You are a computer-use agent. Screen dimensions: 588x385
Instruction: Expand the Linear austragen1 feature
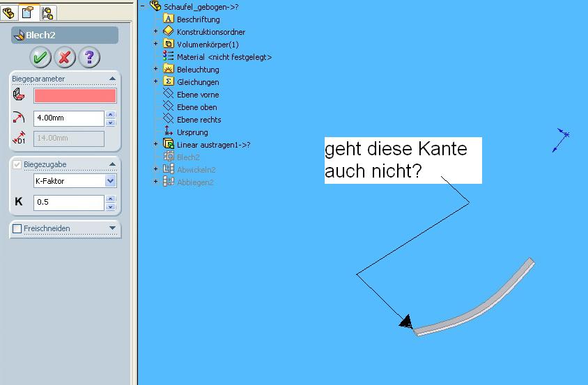(155, 143)
